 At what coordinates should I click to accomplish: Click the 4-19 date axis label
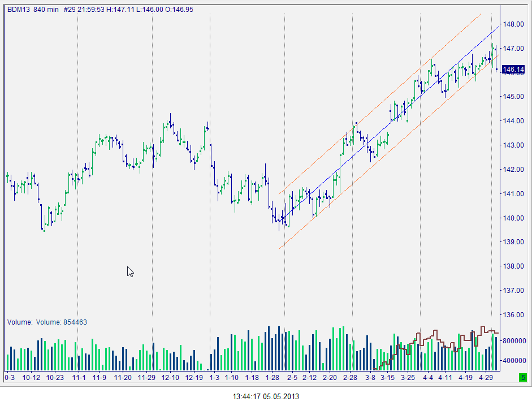(465, 378)
